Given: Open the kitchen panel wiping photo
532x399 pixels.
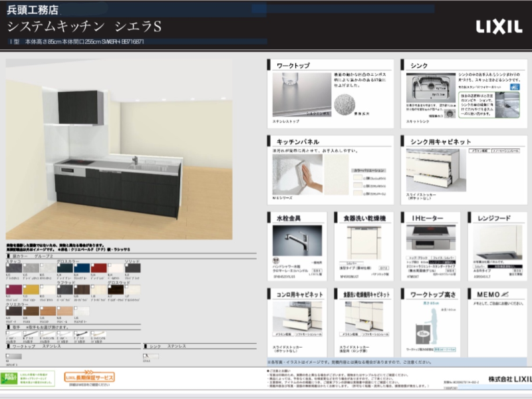Looking at the screenshot, I should pos(297,174).
